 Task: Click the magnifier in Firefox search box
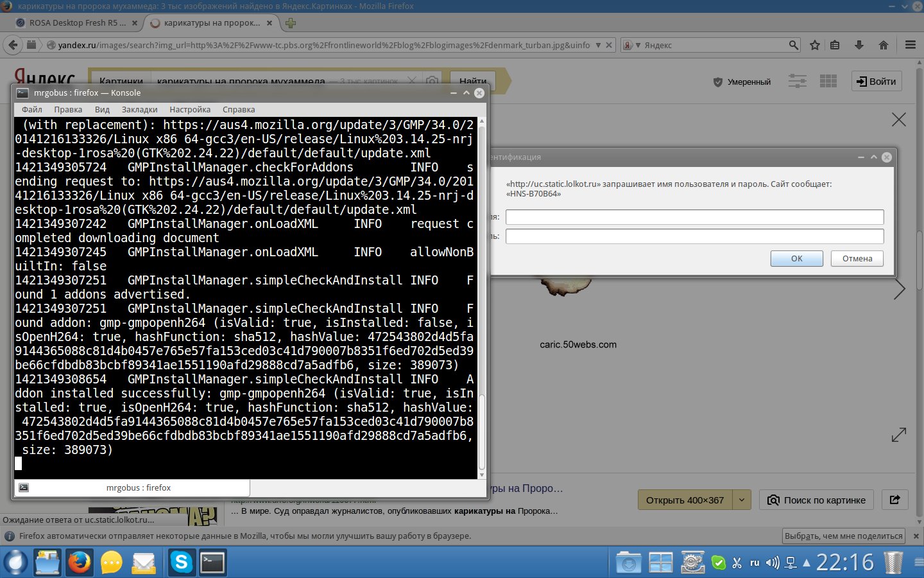click(794, 45)
